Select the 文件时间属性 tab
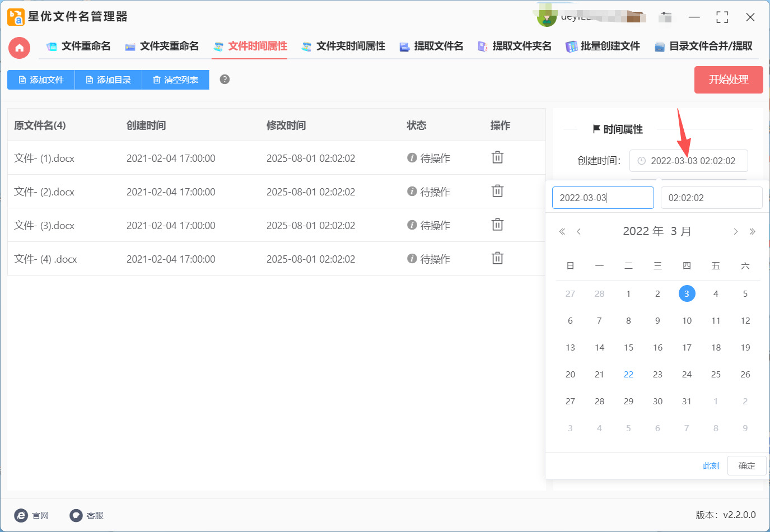The image size is (770, 532). 250,46
